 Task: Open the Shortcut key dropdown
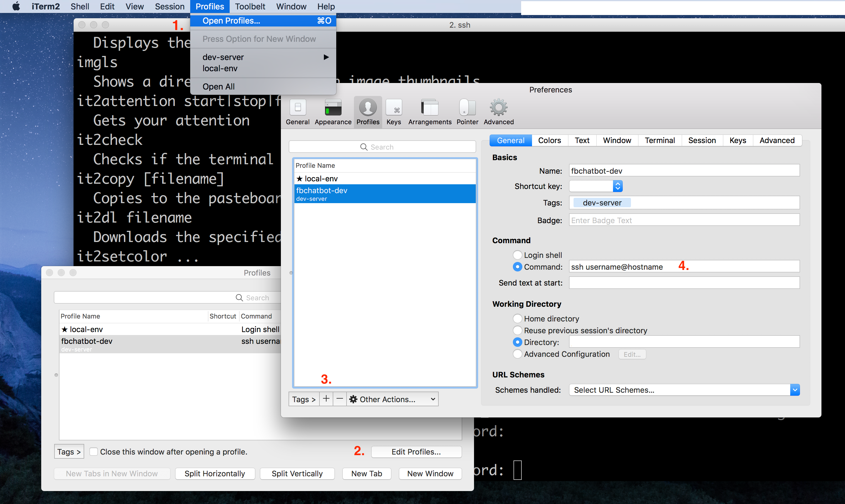596,186
